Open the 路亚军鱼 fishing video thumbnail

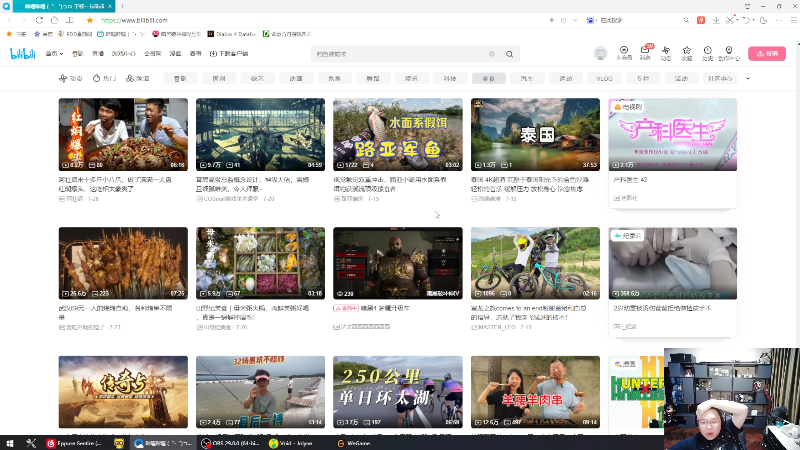(397, 134)
